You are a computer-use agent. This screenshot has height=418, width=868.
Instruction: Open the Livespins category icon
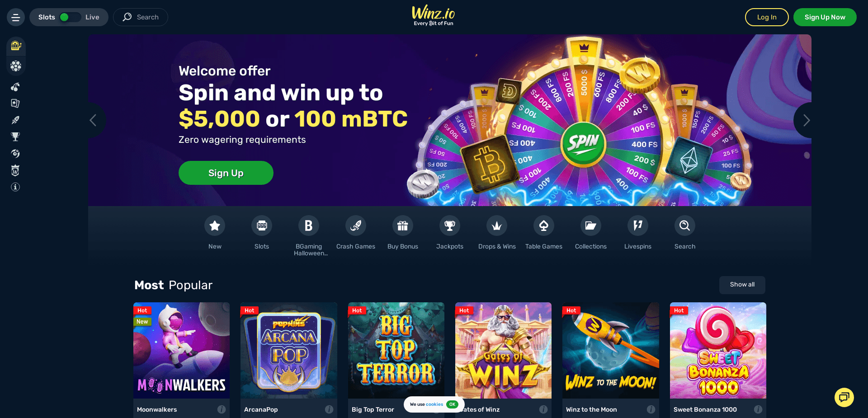pos(638,225)
